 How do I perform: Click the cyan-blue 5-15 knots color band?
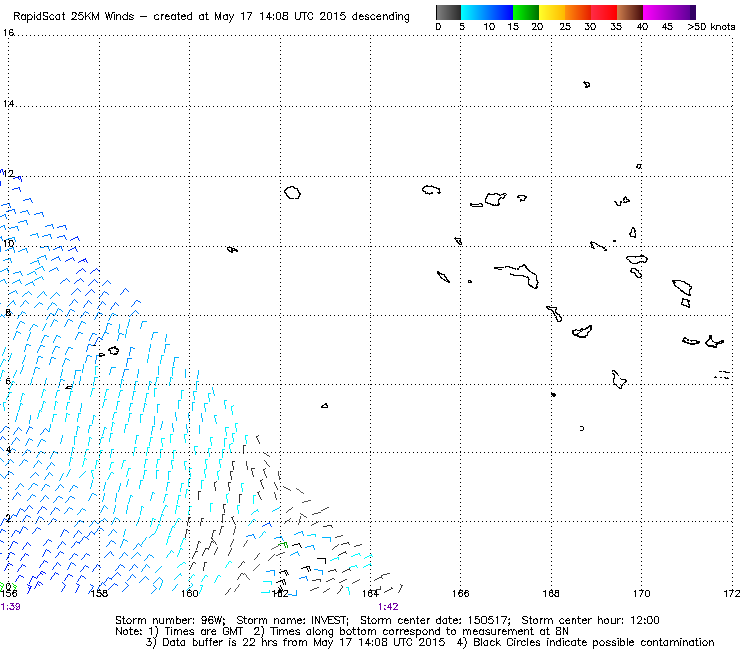coord(487,12)
